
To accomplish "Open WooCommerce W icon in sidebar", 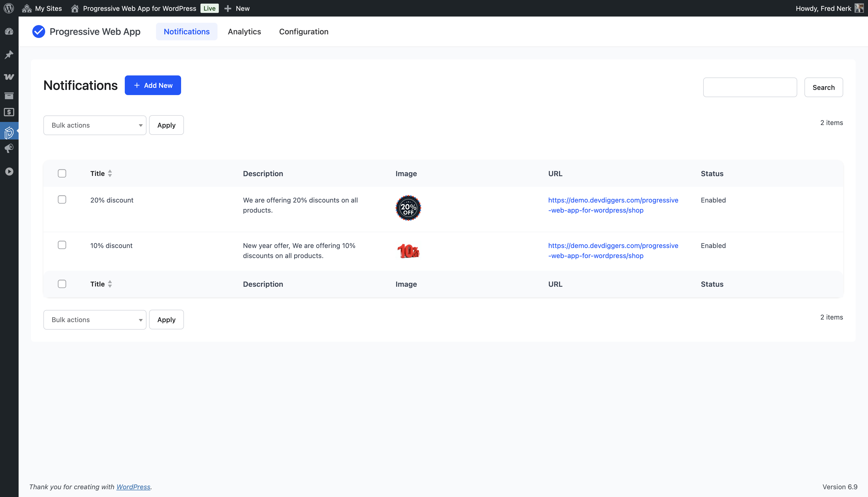I will click(9, 77).
